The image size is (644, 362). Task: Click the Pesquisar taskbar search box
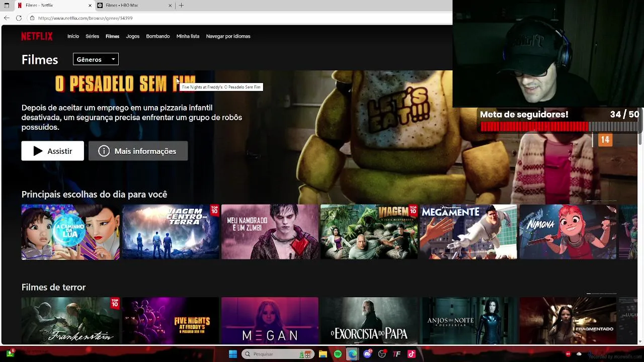coord(278,354)
